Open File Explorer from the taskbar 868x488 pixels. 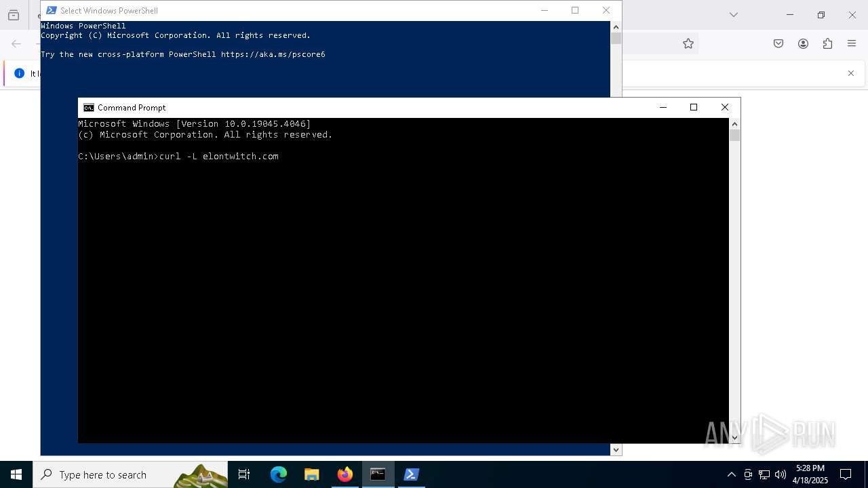point(312,474)
